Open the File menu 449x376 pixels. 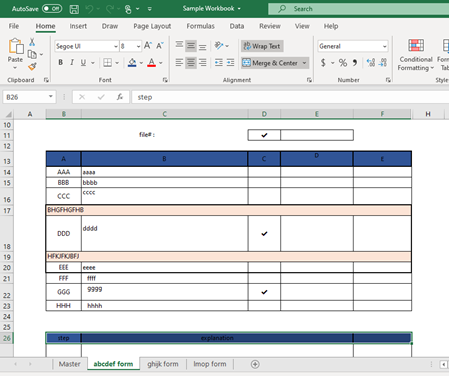[x=14, y=26]
